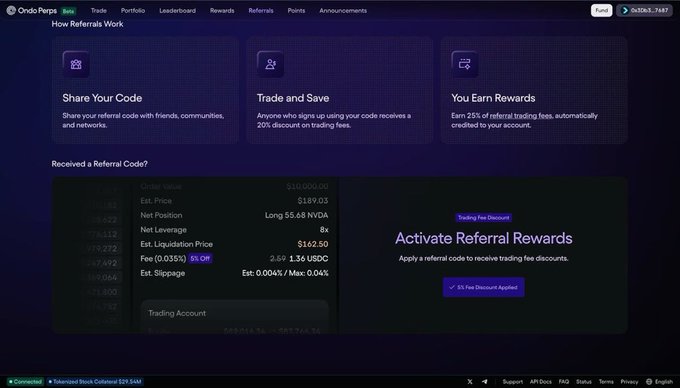
Task: Click the Fee (0.035%) label
Action: click(x=163, y=258)
